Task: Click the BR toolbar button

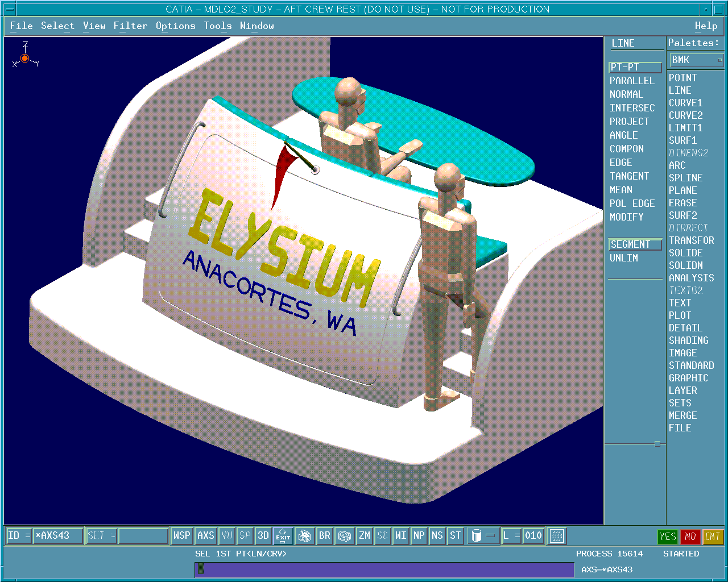Action: click(x=324, y=535)
